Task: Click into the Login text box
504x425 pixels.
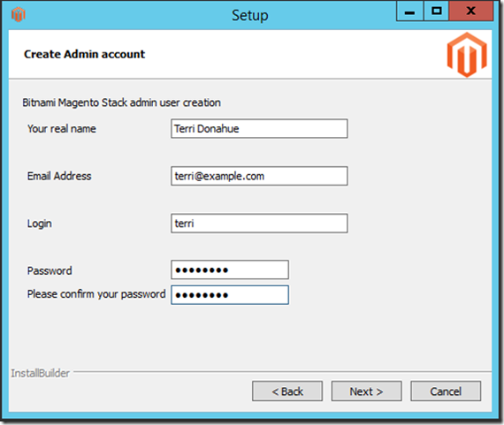Action: (259, 223)
